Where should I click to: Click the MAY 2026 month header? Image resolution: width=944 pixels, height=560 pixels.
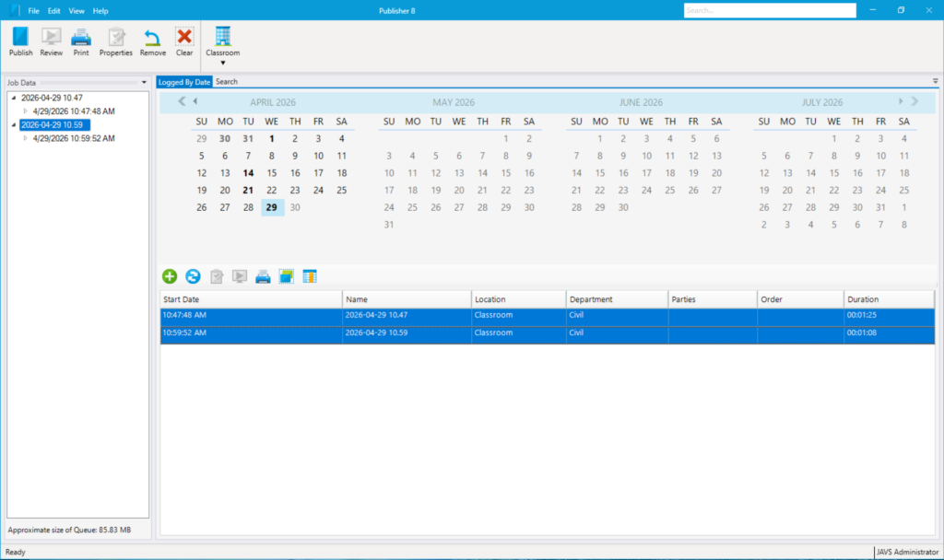(x=454, y=102)
